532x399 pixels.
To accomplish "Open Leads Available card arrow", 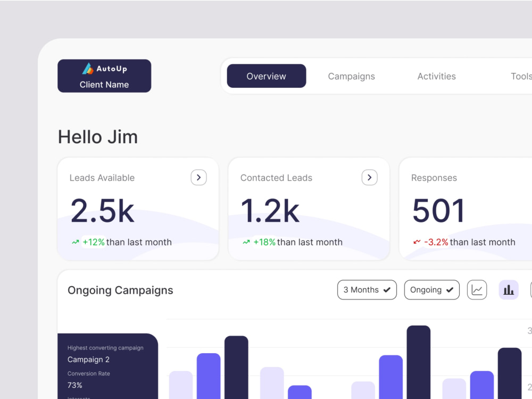I will (x=199, y=178).
